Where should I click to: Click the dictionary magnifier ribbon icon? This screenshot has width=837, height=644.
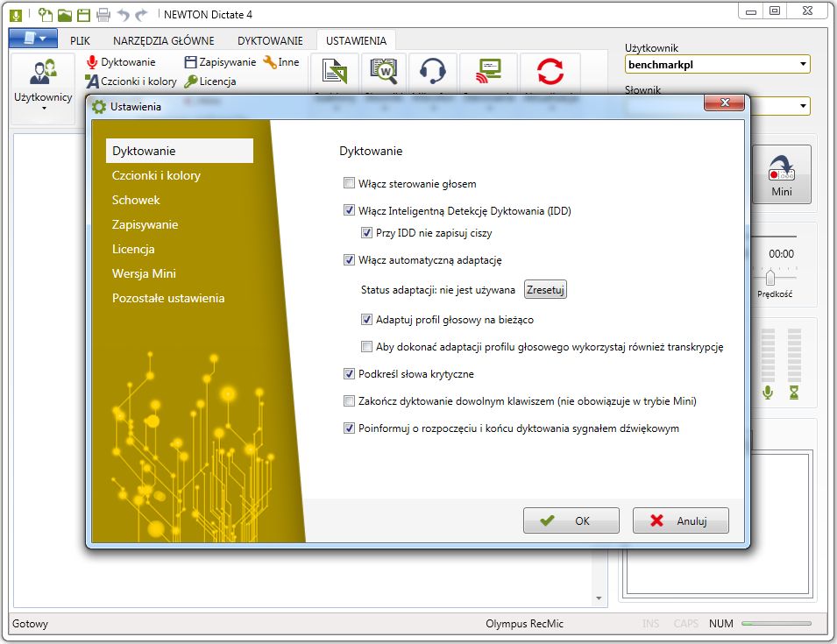pyautogui.click(x=384, y=72)
